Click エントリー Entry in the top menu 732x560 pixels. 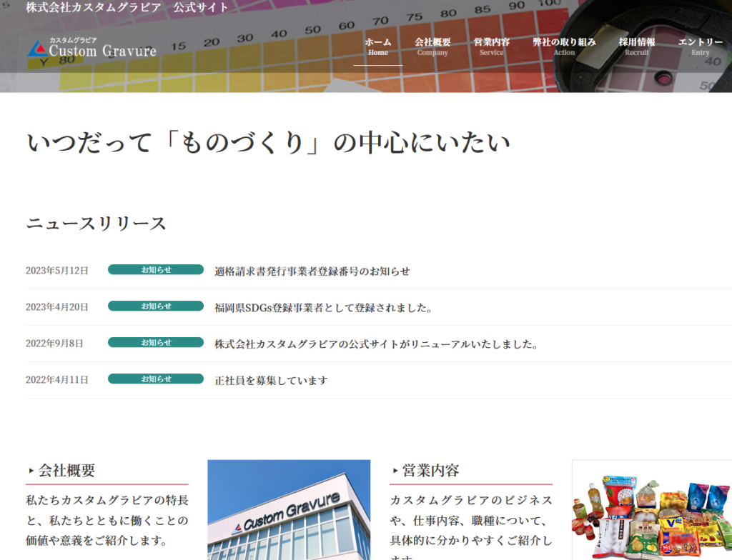coord(700,46)
